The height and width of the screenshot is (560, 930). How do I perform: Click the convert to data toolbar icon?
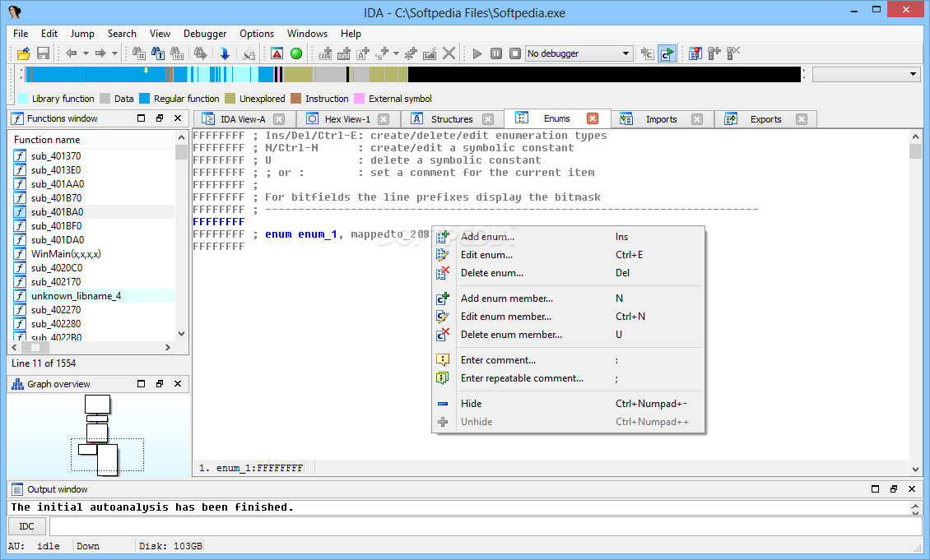point(344,53)
